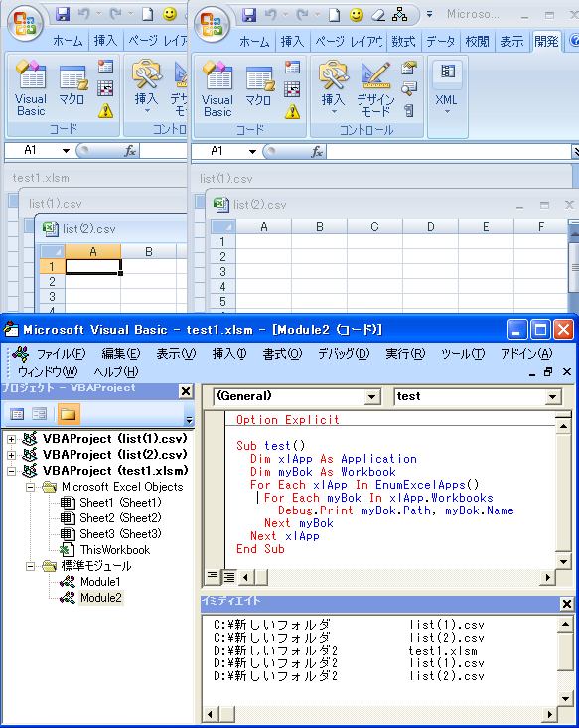Open 実行(R) menu in VBA editor

click(x=405, y=354)
